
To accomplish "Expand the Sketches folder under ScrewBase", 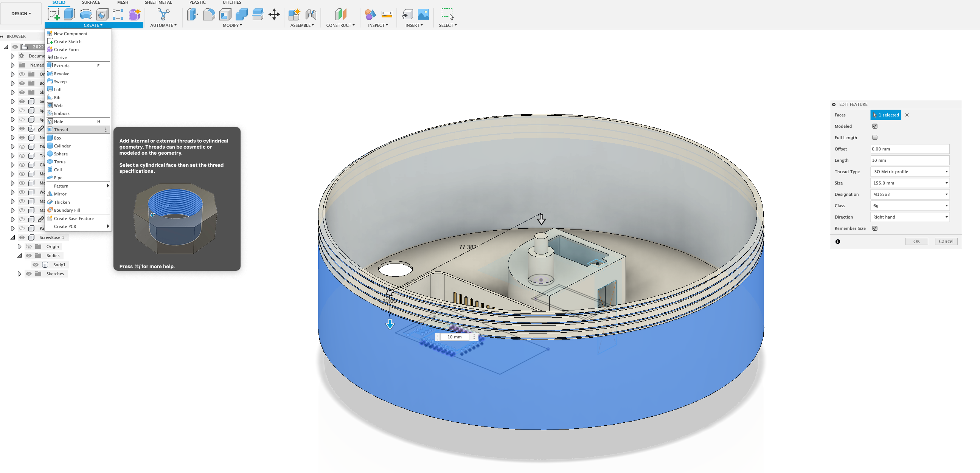I will click(x=19, y=274).
